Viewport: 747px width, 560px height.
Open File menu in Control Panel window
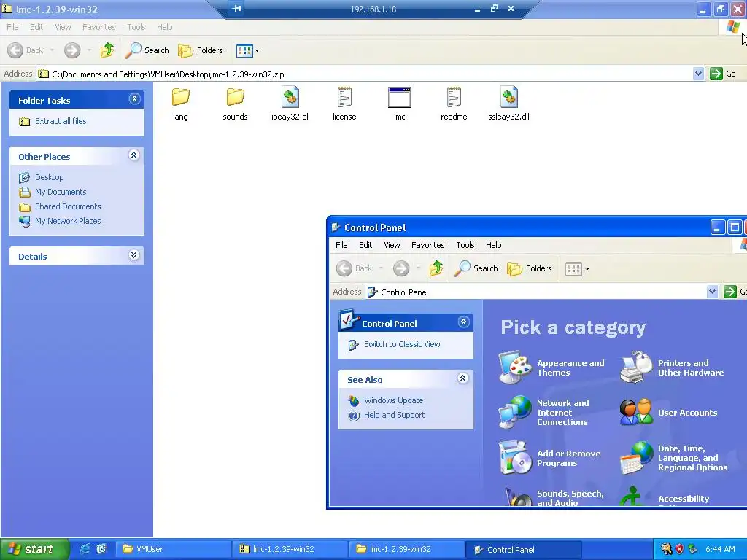341,245
